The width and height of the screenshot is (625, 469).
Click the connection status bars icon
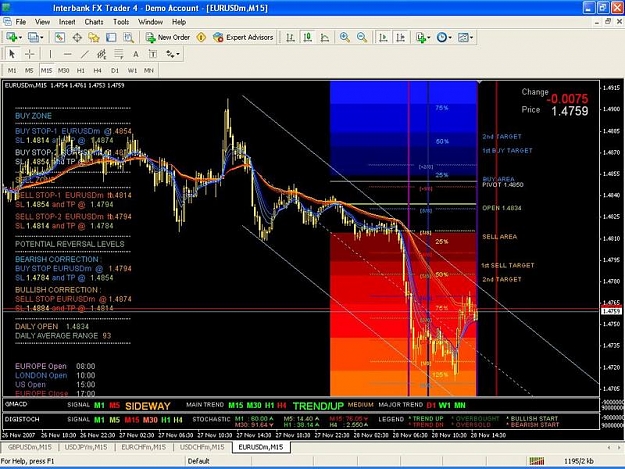(537, 461)
